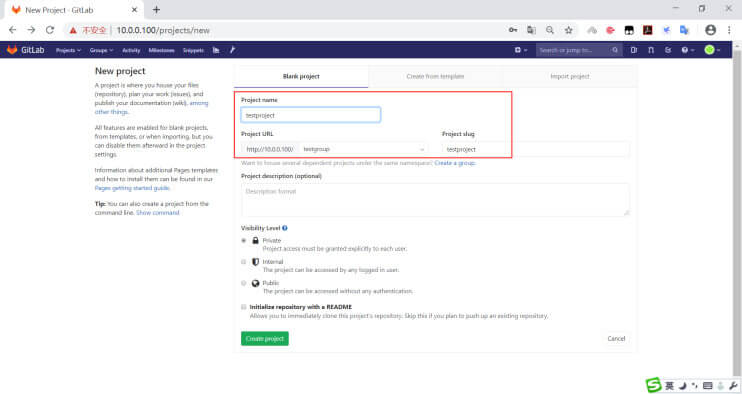
Task: Open Activity in the top navbar
Action: (131, 50)
